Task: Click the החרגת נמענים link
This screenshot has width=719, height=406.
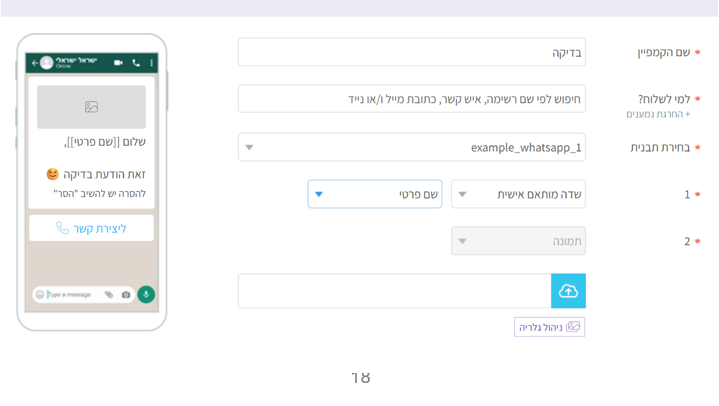Action: point(659,114)
